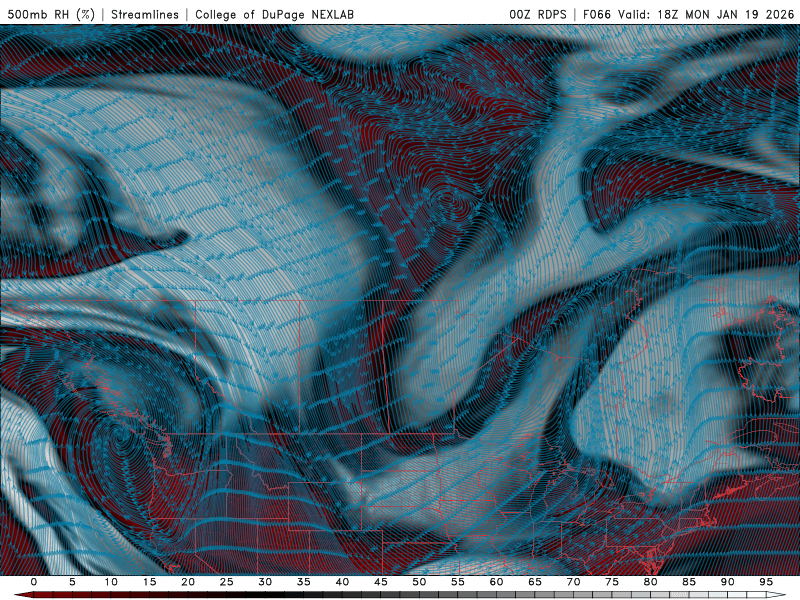Click "College of DuPage NEXLAB" text
Viewport: 800px width, 600px height.
(x=274, y=14)
